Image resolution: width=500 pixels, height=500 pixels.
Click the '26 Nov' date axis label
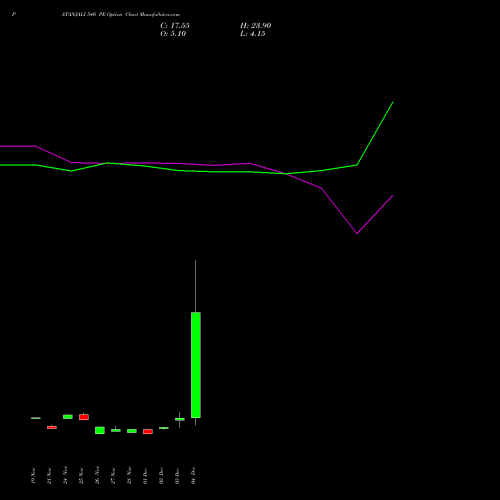point(97,475)
